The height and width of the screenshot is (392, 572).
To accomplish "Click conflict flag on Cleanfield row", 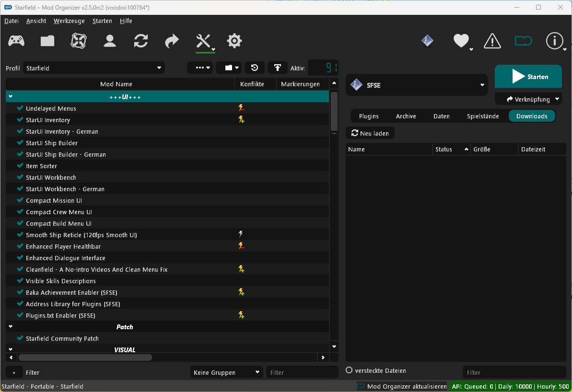I will [241, 269].
